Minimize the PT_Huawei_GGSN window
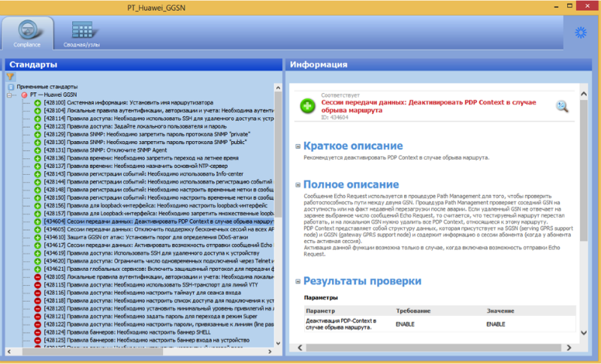601x364 pixels. 556,7
